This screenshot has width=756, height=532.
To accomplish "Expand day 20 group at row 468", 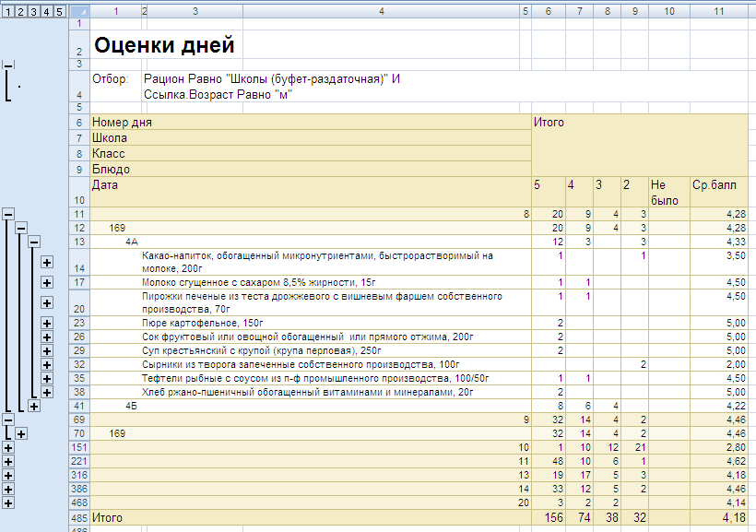I will (x=8, y=503).
